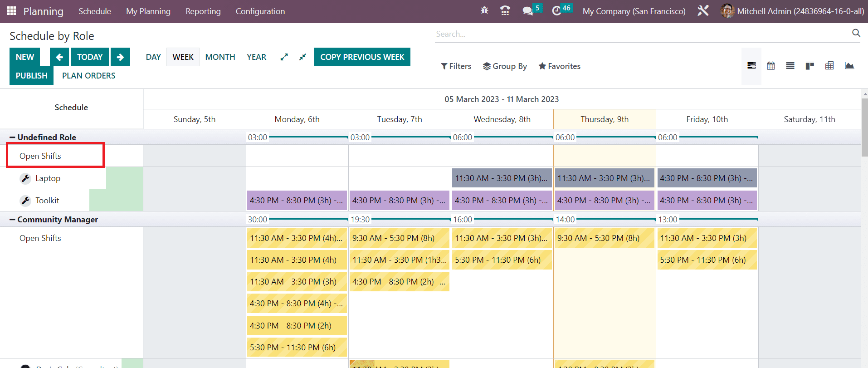Click the Planning app title
Image resolution: width=868 pixels, height=368 pixels.
click(44, 11)
